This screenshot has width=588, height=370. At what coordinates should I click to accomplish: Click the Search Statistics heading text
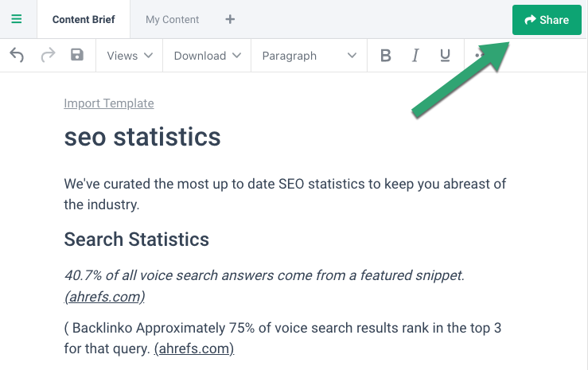(137, 240)
